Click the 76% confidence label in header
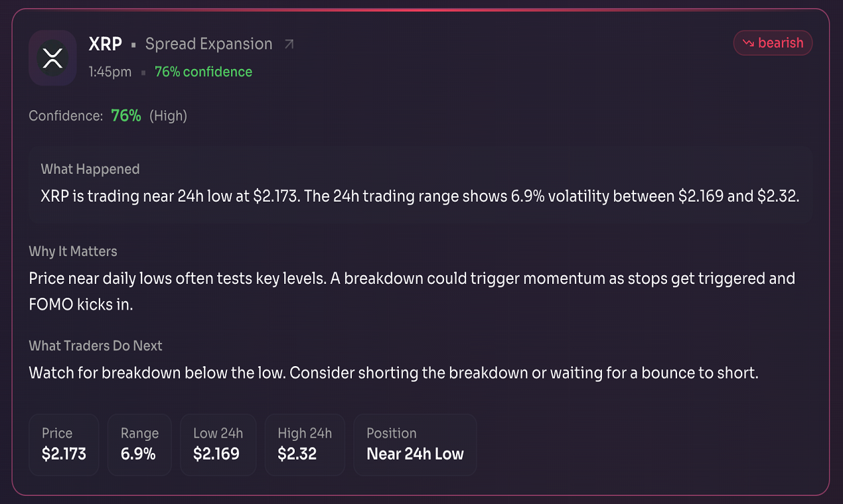 pyautogui.click(x=203, y=72)
